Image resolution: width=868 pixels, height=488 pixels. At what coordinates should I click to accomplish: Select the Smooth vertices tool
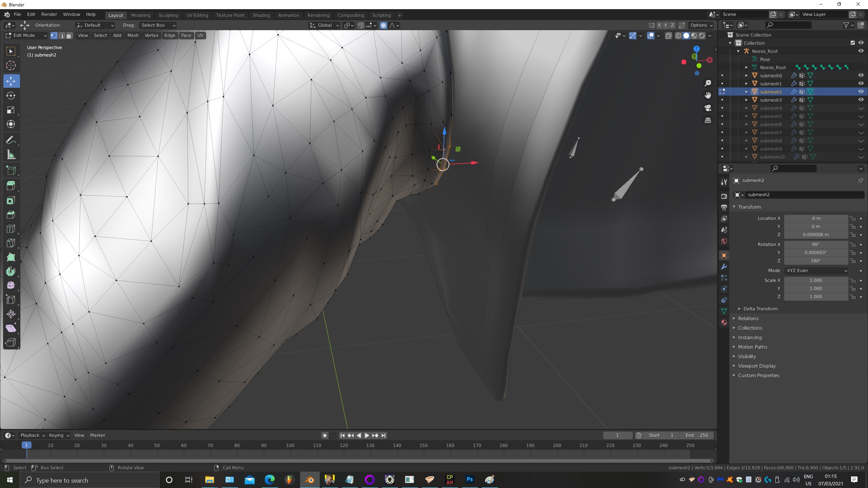click(11, 286)
